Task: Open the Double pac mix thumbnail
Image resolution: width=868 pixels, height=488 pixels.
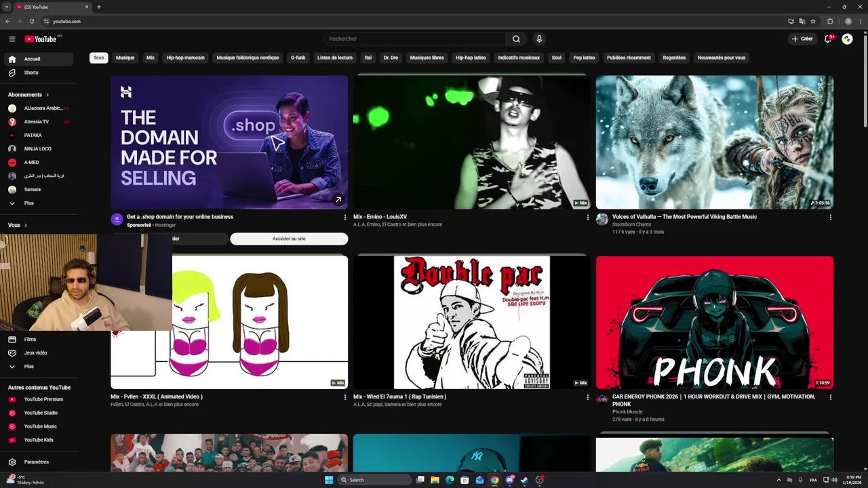Action: pyautogui.click(x=472, y=322)
